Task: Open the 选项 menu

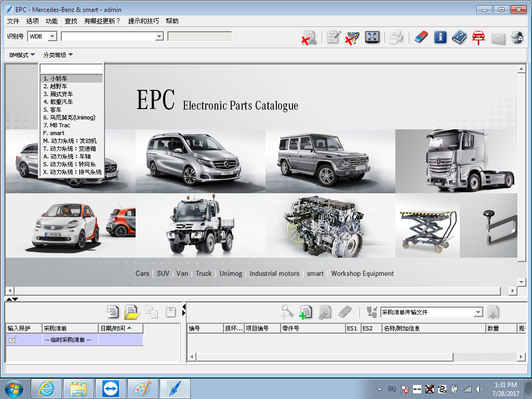Action: click(x=33, y=21)
